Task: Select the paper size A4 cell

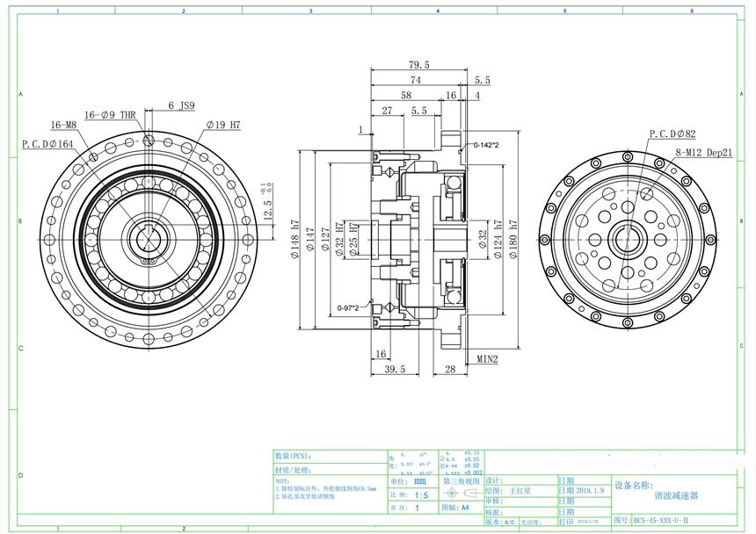Action: [466, 508]
